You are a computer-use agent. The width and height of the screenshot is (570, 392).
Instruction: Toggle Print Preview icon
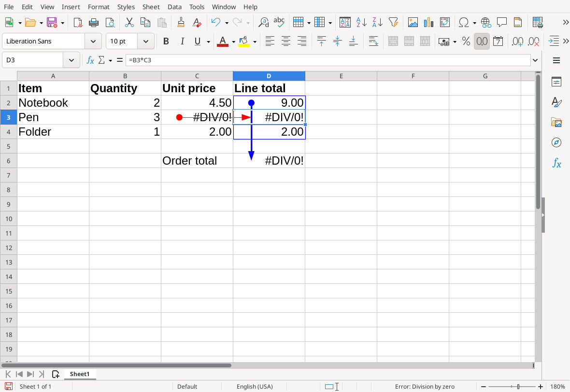[110, 23]
